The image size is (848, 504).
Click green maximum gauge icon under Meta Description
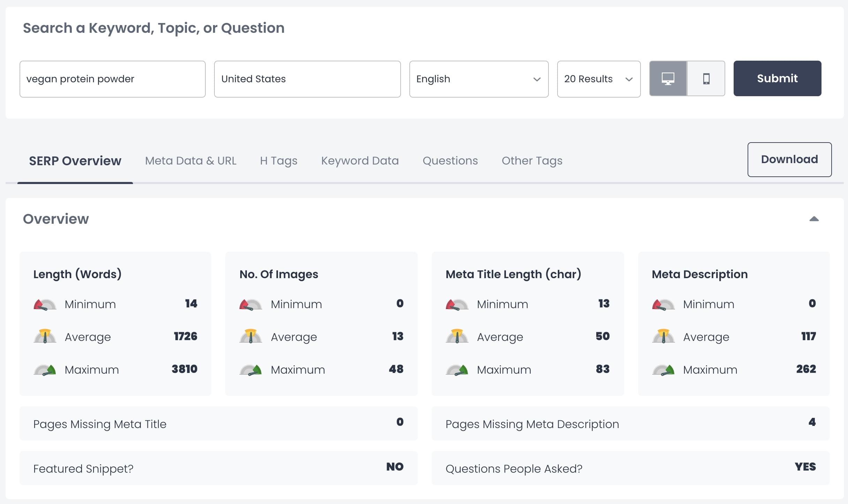click(663, 370)
